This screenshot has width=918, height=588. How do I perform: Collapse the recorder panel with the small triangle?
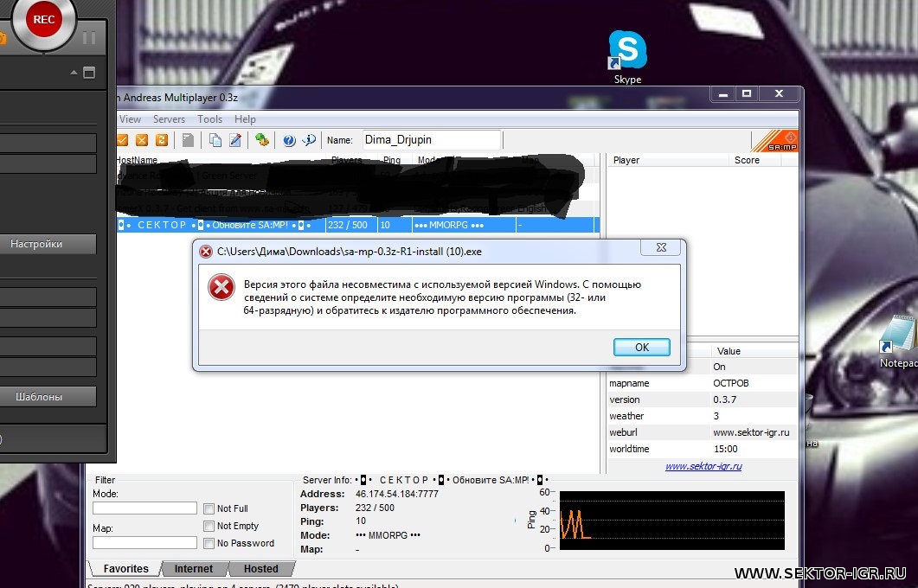[74, 73]
